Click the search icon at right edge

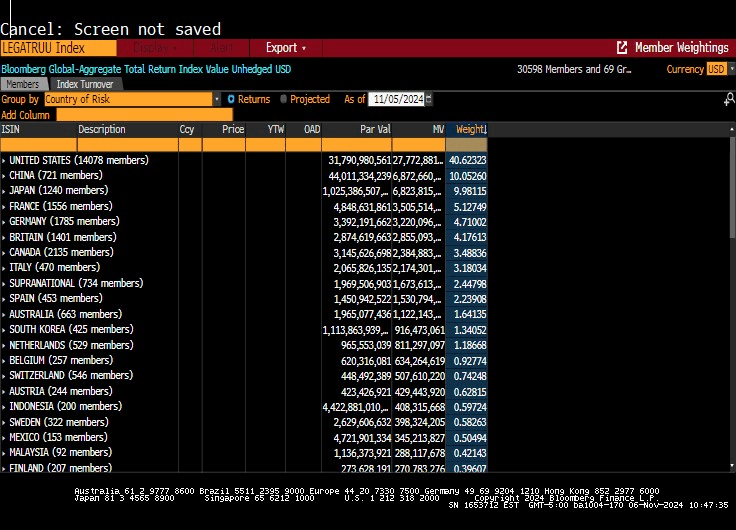(729, 99)
